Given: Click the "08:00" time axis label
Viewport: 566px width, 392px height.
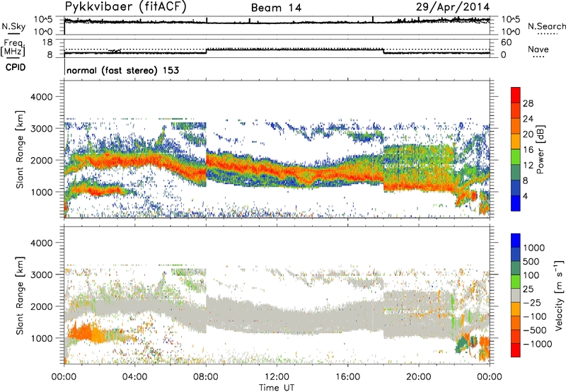Looking at the screenshot, I should click(206, 377).
